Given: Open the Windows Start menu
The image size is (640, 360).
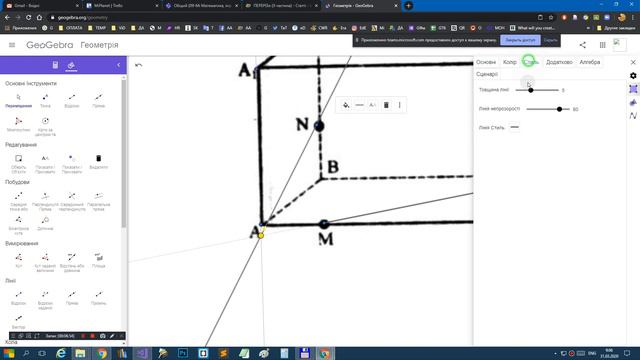Looking at the screenshot, I should click(x=9, y=353).
